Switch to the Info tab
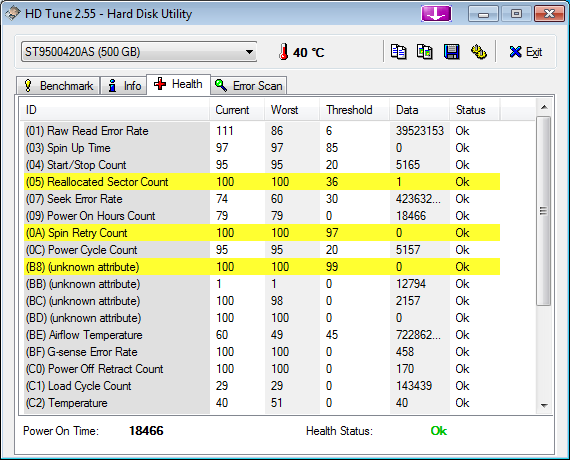This screenshot has width=571, height=463. pos(124,86)
